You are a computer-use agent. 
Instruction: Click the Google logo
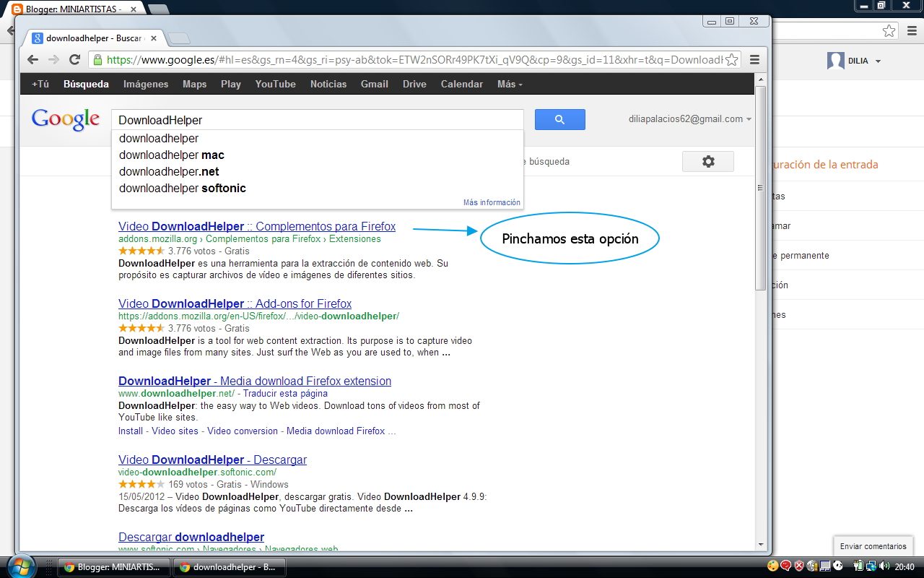(66, 120)
